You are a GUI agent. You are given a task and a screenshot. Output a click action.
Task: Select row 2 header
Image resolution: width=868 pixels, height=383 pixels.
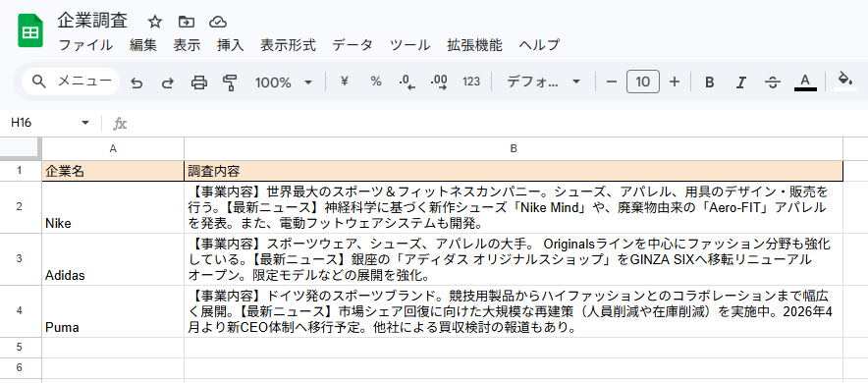20,207
